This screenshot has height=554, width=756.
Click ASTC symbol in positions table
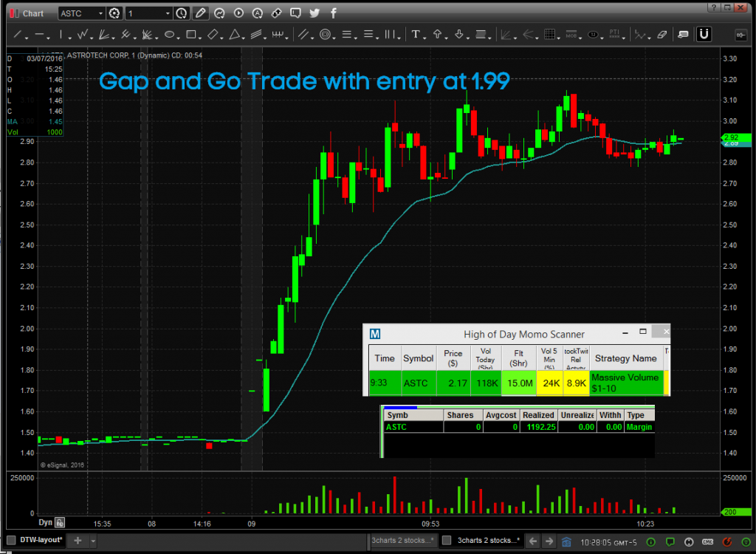click(x=396, y=427)
